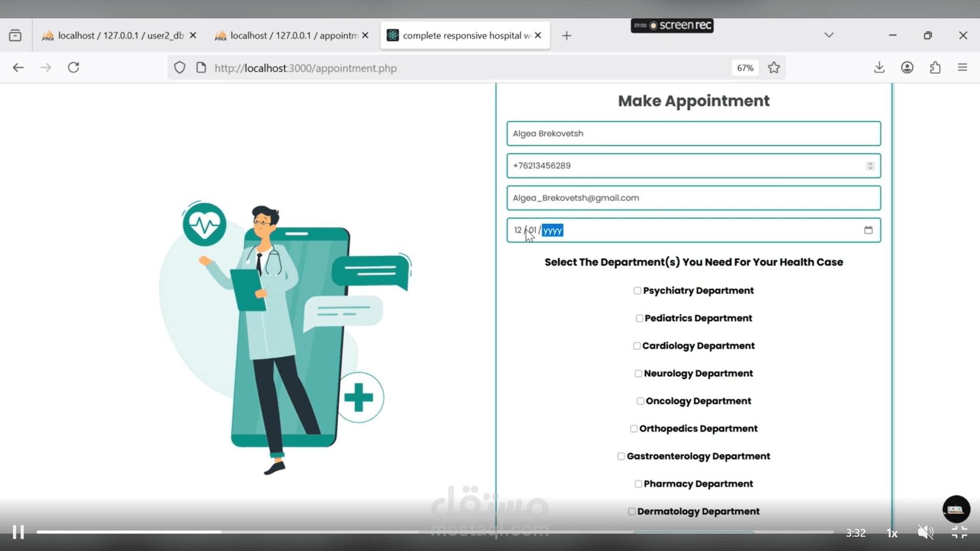
Task: Click the address bar URL
Action: [x=306, y=68]
